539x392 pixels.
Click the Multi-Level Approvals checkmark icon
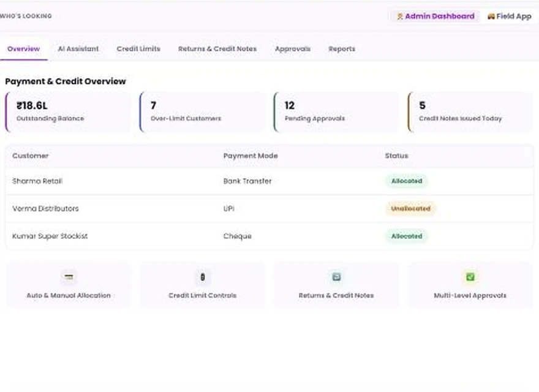click(x=470, y=277)
